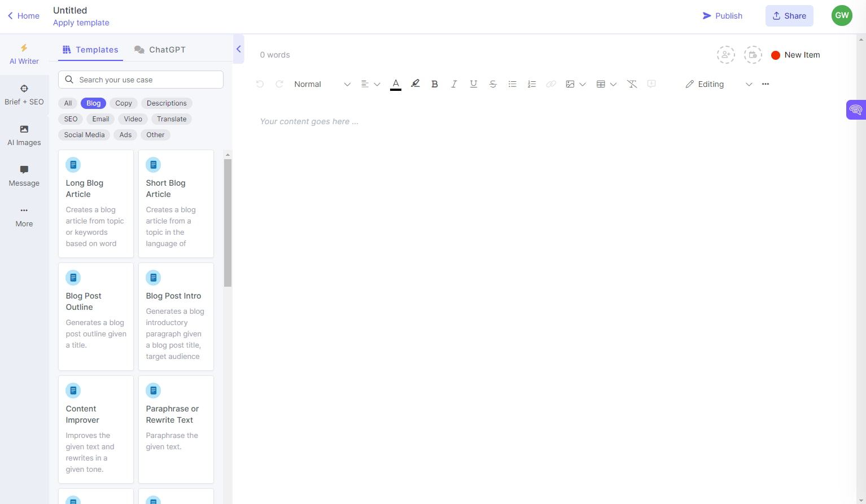866x504 pixels.
Task: Open the Normal paragraph style dropdown
Action: click(x=308, y=84)
